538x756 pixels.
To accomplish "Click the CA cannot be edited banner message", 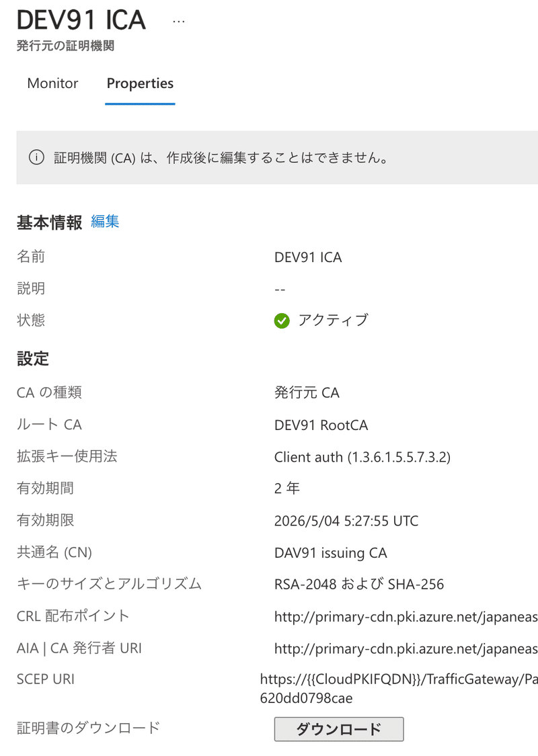I will click(221, 158).
